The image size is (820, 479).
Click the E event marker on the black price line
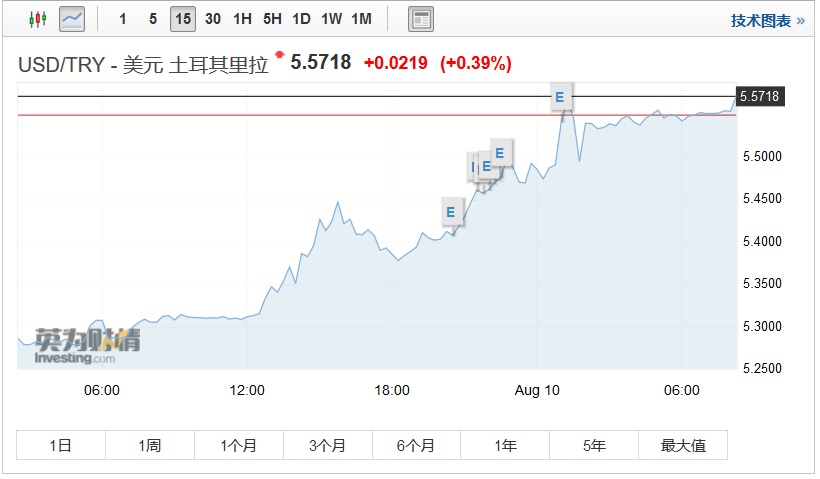(559, 98)
